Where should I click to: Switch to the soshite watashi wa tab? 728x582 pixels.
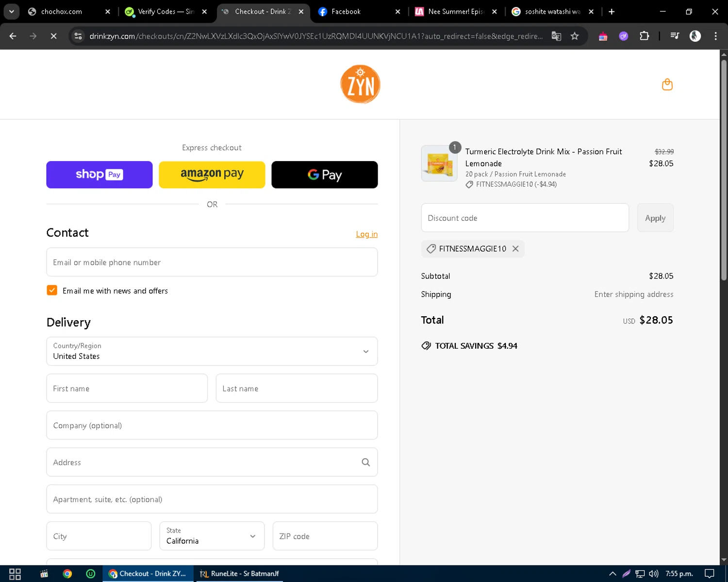point(552,12)
